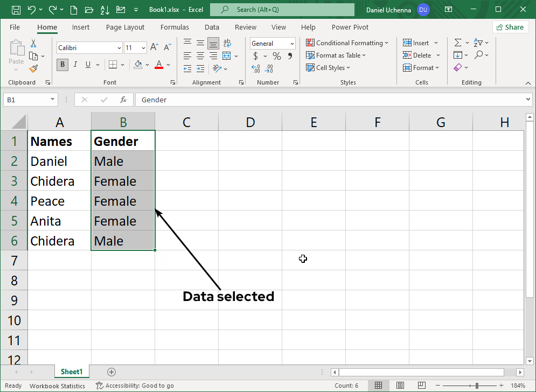Toggle underline formatting
536x392 pixels.
[88, 64]
